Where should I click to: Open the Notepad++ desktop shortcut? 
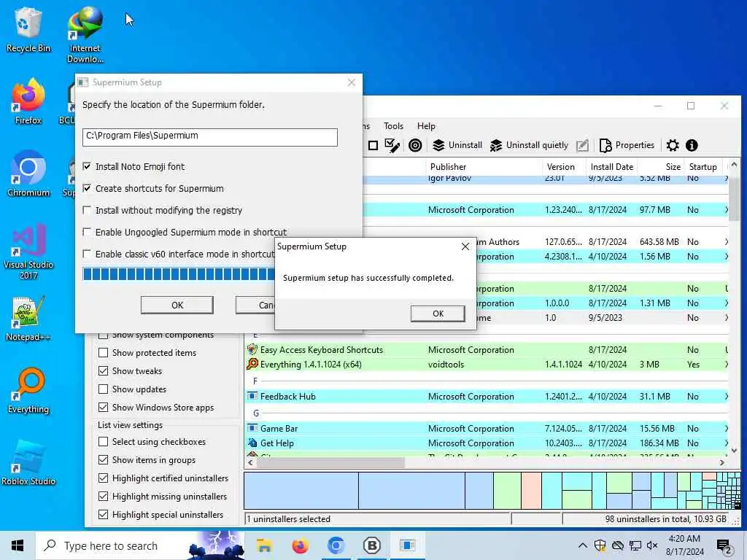(28, 319)
